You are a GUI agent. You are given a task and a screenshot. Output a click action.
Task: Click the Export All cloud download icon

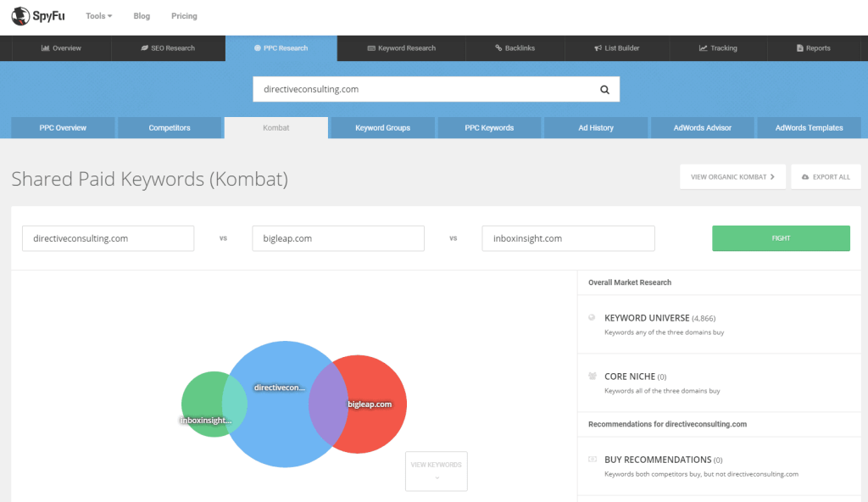click(x=805, y=176)
